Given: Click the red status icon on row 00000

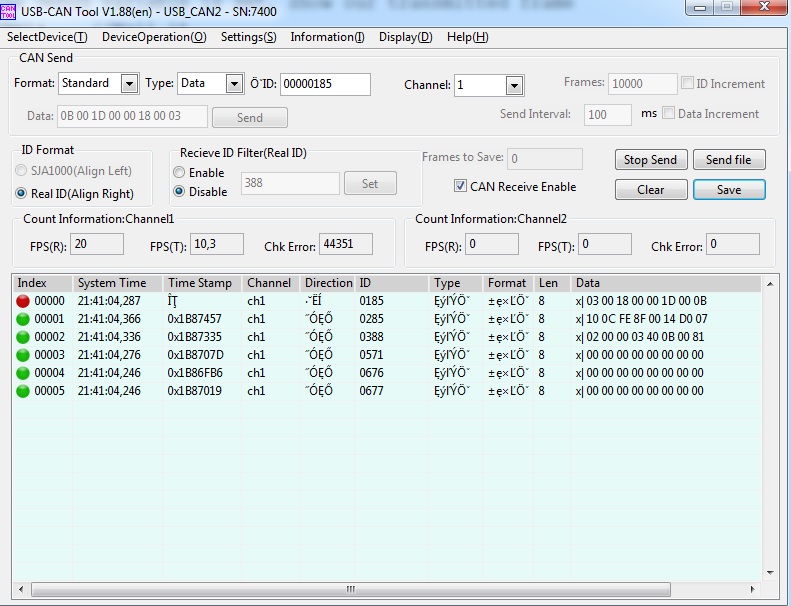Looking at the screenshot, I should [x=23, y=301].
